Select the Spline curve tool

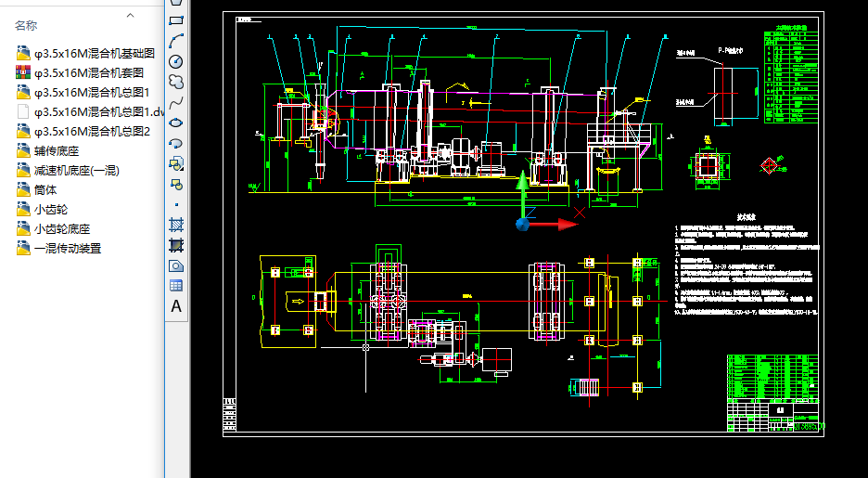click(x=176, y=102)
